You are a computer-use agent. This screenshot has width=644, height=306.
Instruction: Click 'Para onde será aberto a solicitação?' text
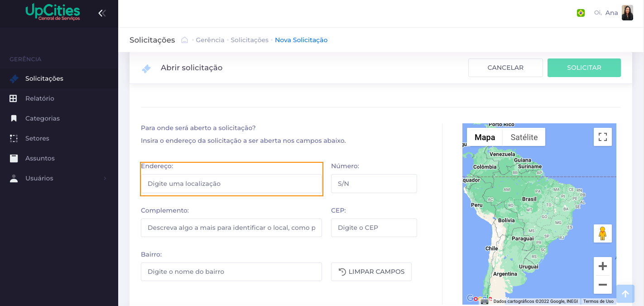click(198, 128)
